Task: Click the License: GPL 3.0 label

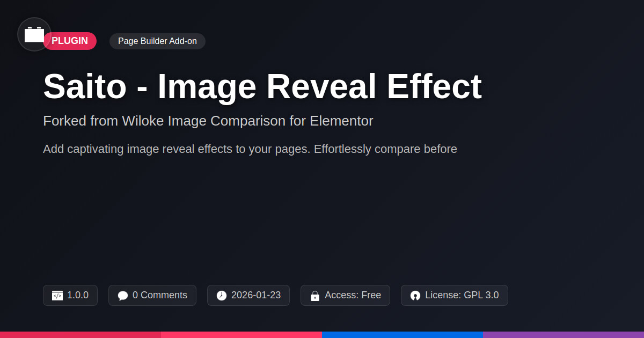Action: tap(462, 295)
